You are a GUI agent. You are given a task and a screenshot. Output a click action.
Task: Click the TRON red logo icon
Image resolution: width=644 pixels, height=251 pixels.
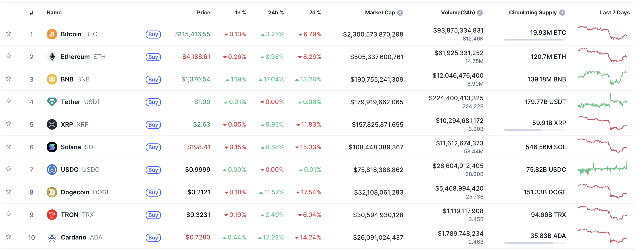[x=52, y=214]
